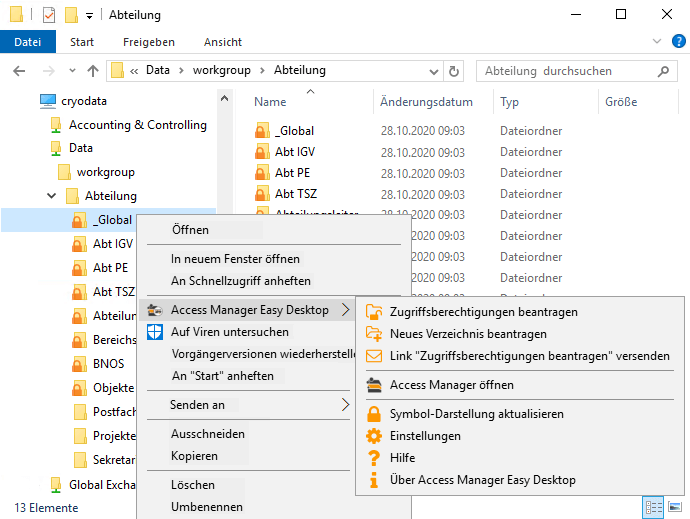Click the Über Access Manager info icon

coord(374,480)
